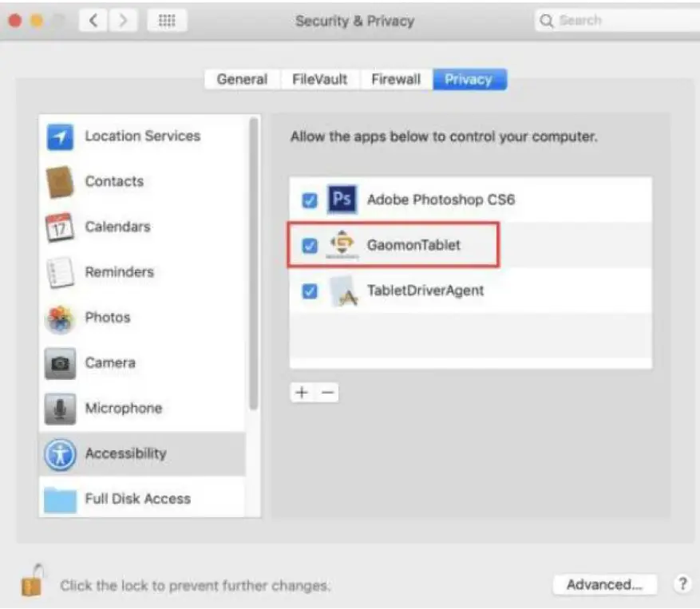Click the Advanced... button
Screen dimensions: 700x609
click(x=604, y=584)
